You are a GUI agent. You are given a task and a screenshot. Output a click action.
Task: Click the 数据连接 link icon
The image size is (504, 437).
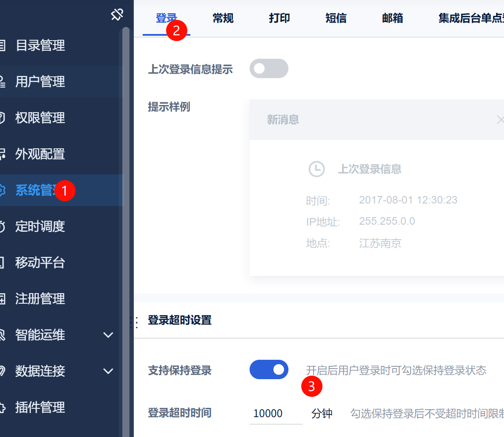[2, 372]
